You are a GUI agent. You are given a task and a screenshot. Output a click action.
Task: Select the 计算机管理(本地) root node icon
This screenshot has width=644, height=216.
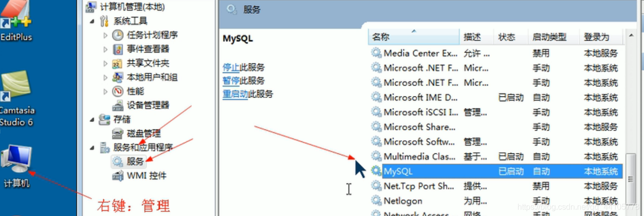pyautogui.click(x=92, y=7)
